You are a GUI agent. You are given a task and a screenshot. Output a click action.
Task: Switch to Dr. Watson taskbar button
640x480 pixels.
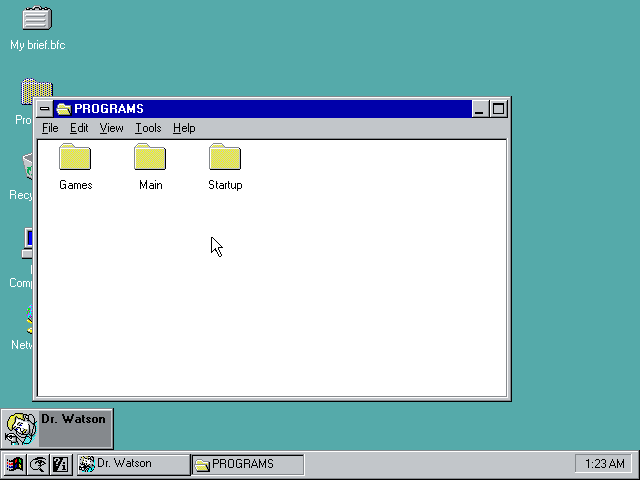[133, 464]
